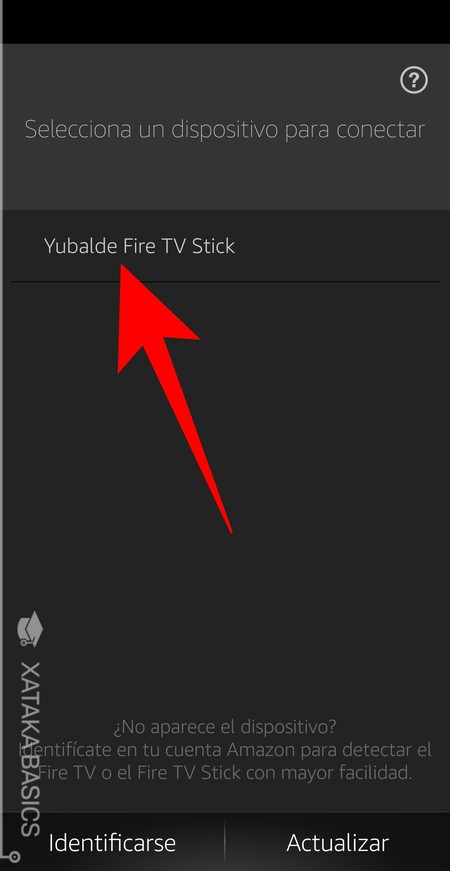Viewport: 450px width, 871px height.
Task: Click the divider line under the device entry
Action: point(225,282)
